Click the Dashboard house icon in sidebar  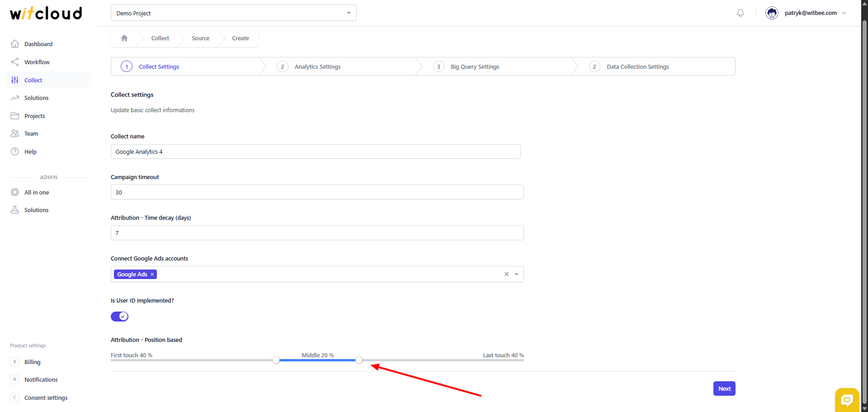click(x=15, y=44)
